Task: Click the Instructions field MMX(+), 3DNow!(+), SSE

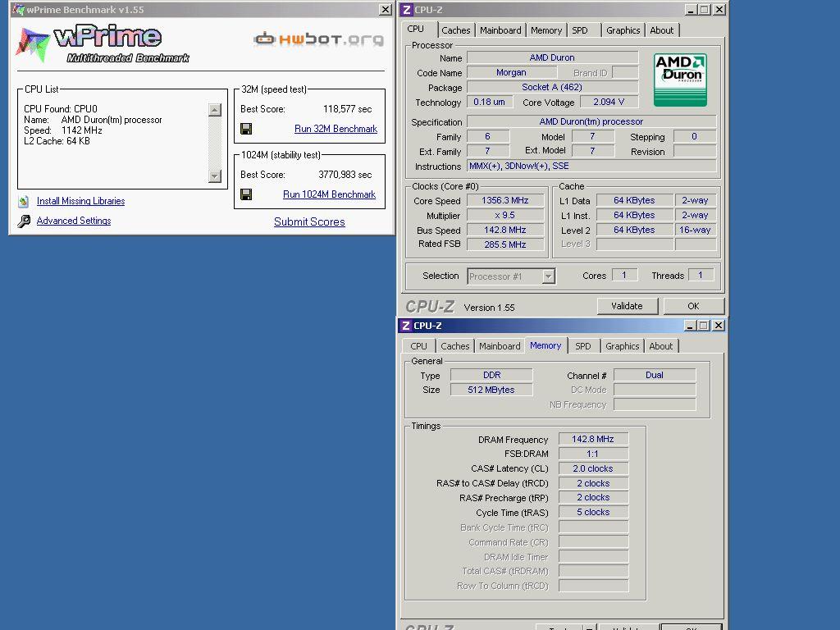Action: [x=591, y=166]
